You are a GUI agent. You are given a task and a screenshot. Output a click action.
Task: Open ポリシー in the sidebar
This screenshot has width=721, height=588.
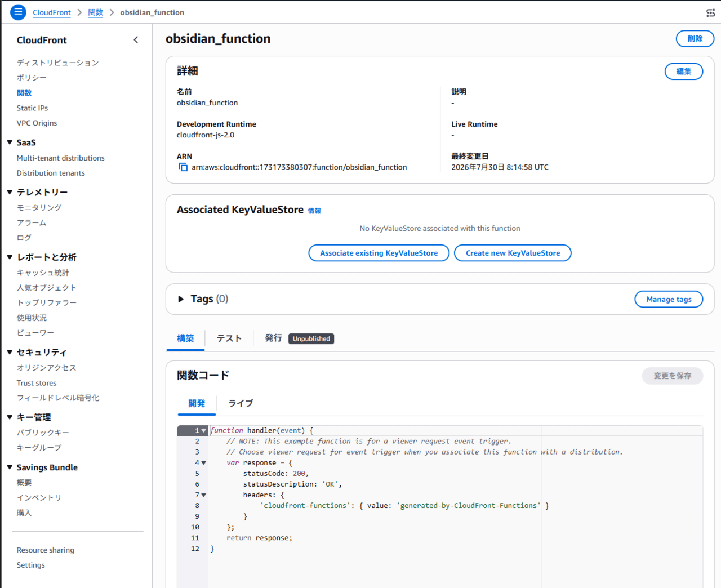click(x=32, y=78)
